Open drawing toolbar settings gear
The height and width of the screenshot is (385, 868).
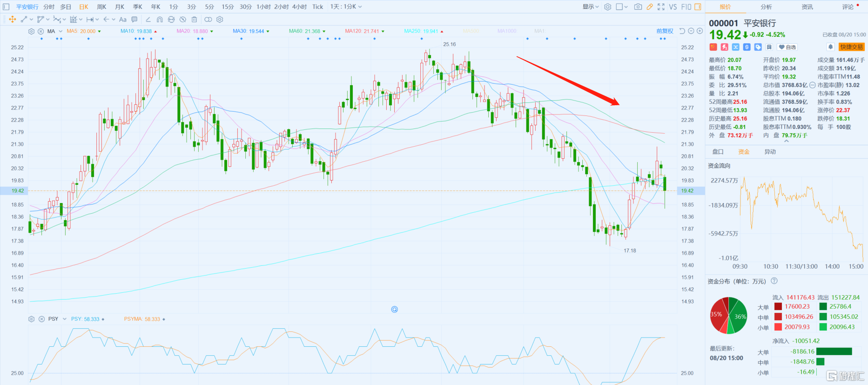tap(220, 19)
